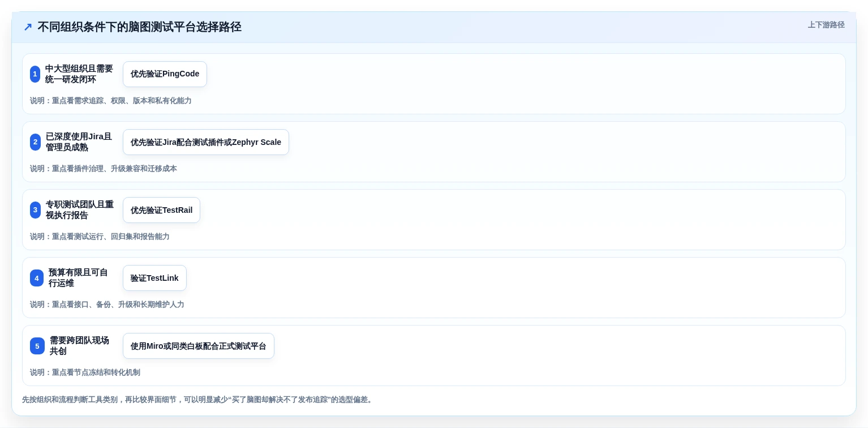Click the 优先验证PingCode button
Screen dimensions: 868x428
[x=165, y=74]
